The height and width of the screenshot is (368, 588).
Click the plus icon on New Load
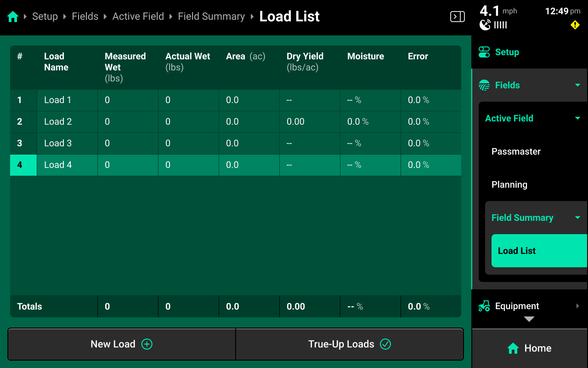coord(147,344)
